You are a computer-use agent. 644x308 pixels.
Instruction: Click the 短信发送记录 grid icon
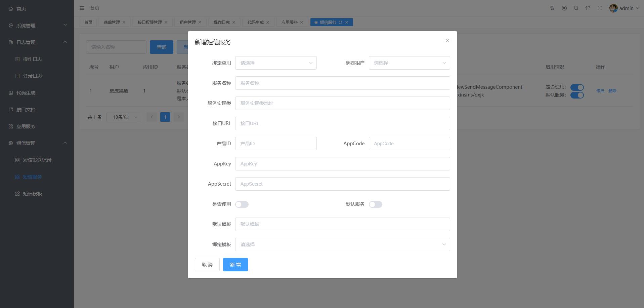(17, 160)
